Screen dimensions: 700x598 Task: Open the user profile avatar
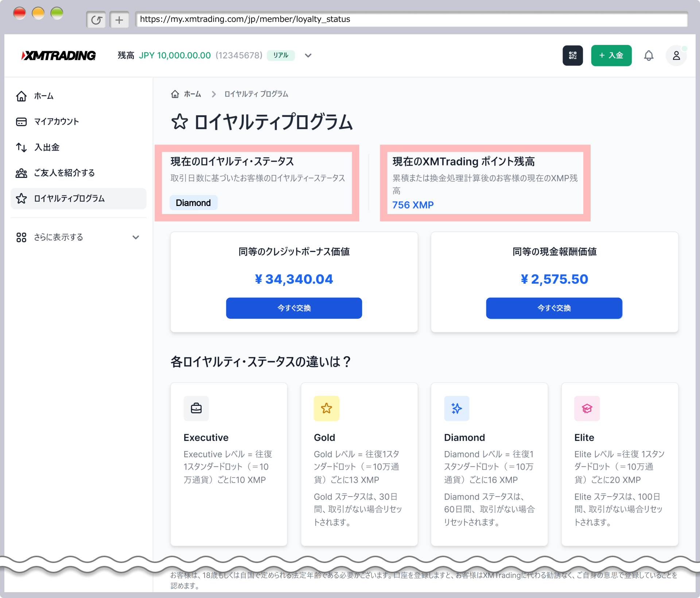(676, 55)
